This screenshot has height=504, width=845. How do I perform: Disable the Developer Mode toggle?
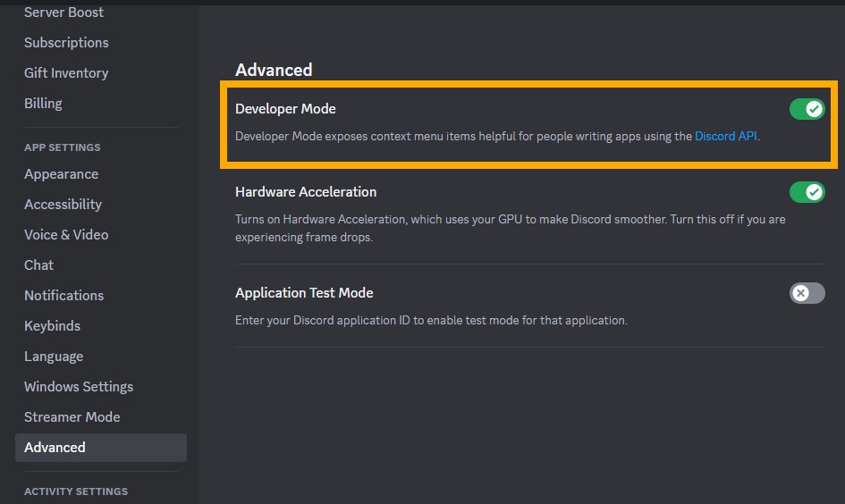point(807,109)
